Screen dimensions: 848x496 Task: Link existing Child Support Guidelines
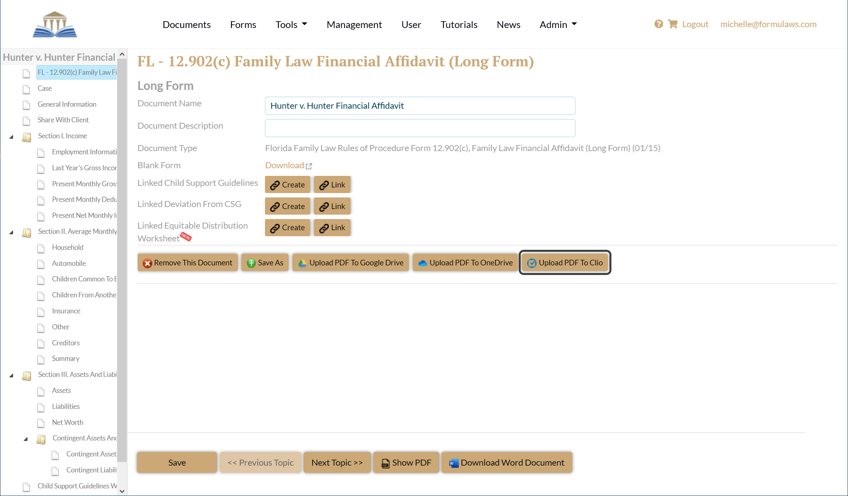point(333,184)
